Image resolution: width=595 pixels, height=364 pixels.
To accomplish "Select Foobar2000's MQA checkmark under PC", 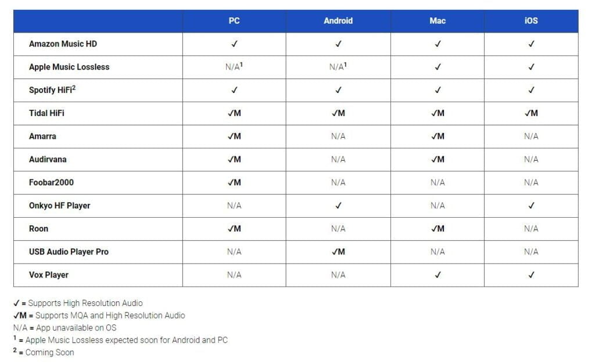I will (x=234, y=182).
